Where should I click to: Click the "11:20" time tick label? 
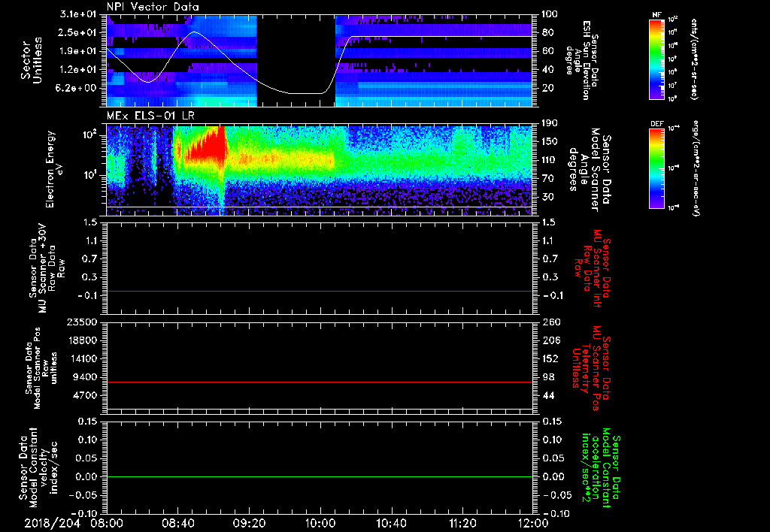tap(462, 524)
